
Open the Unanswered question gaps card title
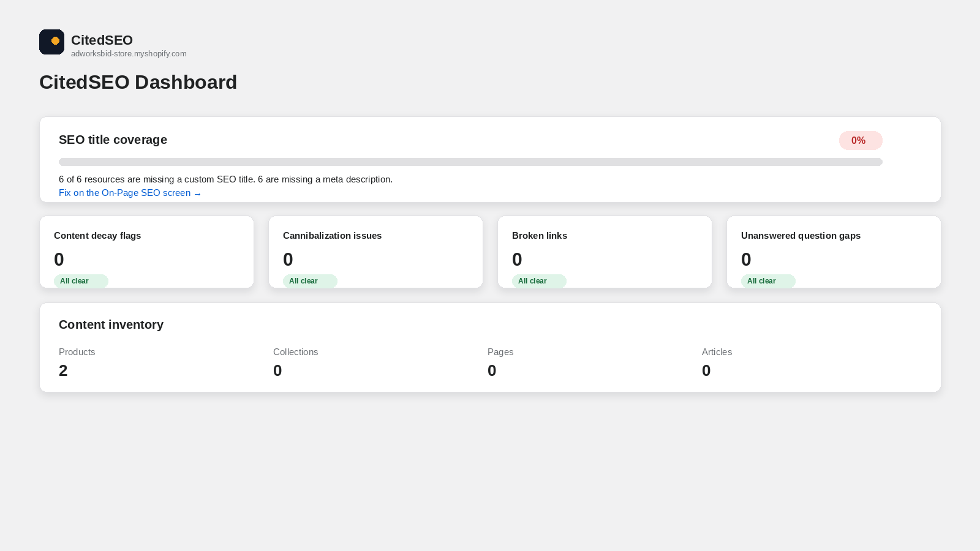point(801,236)
